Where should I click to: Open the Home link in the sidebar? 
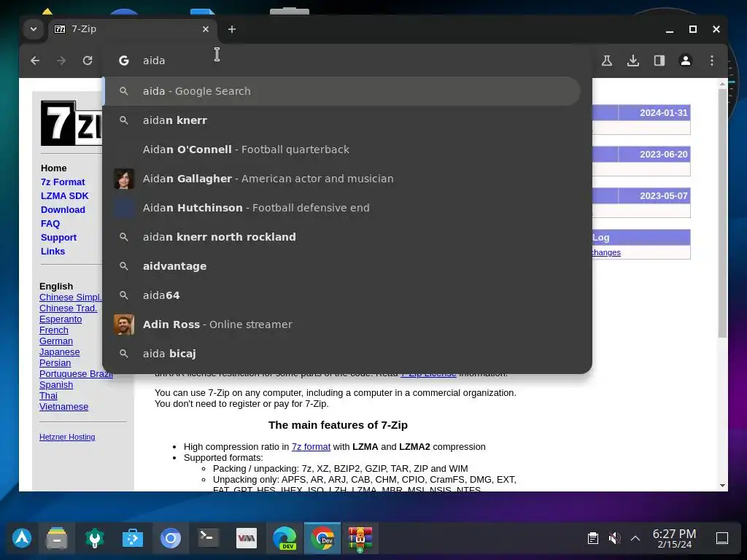point(53,168)
